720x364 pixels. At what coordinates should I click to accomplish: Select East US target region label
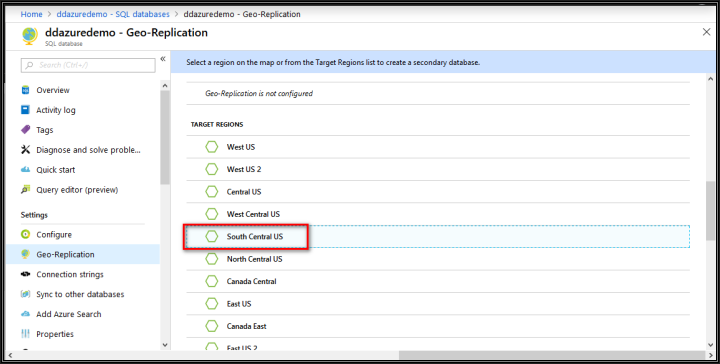[239, 303]
